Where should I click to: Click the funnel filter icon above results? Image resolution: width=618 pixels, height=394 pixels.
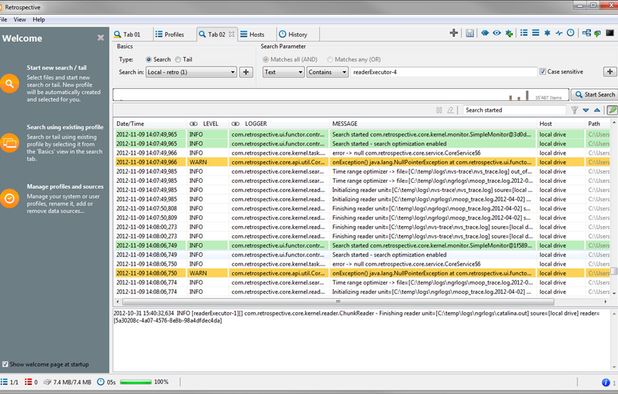[x=575, y=110]
